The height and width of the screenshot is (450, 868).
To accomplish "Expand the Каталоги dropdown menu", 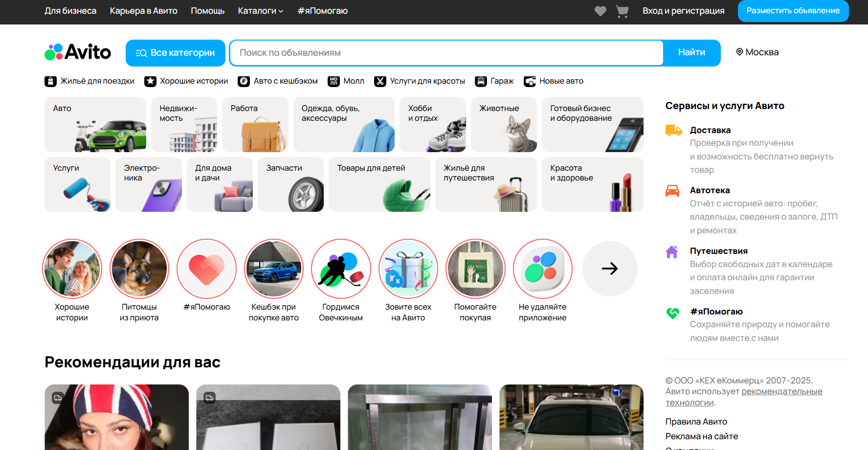I will (261, 11).
